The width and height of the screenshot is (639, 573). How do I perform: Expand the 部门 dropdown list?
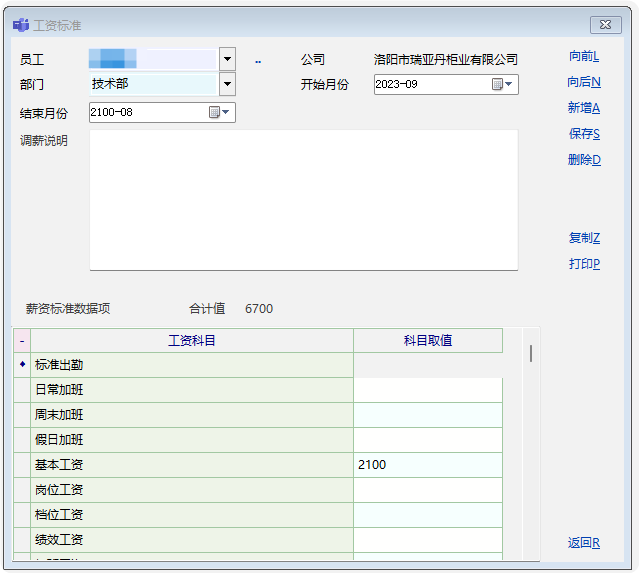(227, 85)
